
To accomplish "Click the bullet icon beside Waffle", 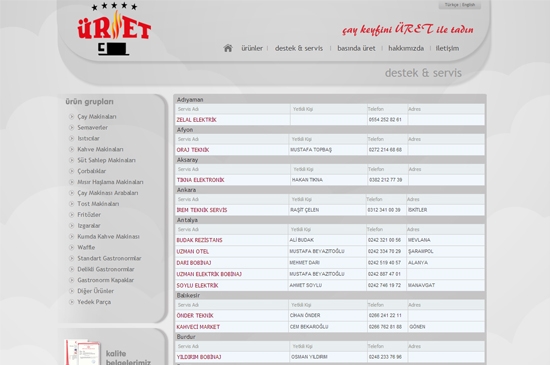I will [x=71, y=247].
